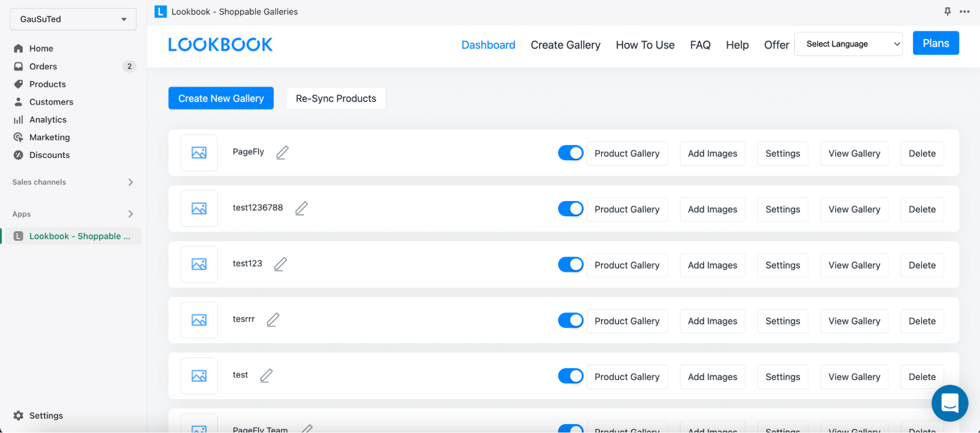Click View Gallery for test1236788
The image size is (980, 433).
coord(854,209)
